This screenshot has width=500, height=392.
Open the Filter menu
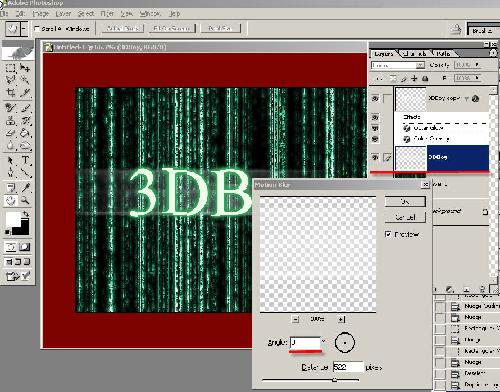point(107,14)
